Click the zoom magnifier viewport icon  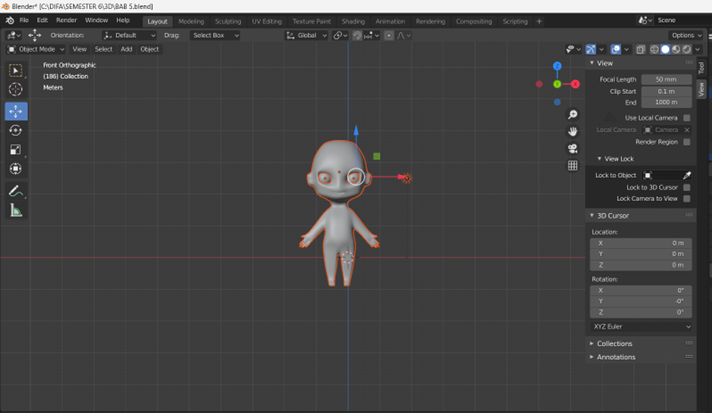(573, 114)
